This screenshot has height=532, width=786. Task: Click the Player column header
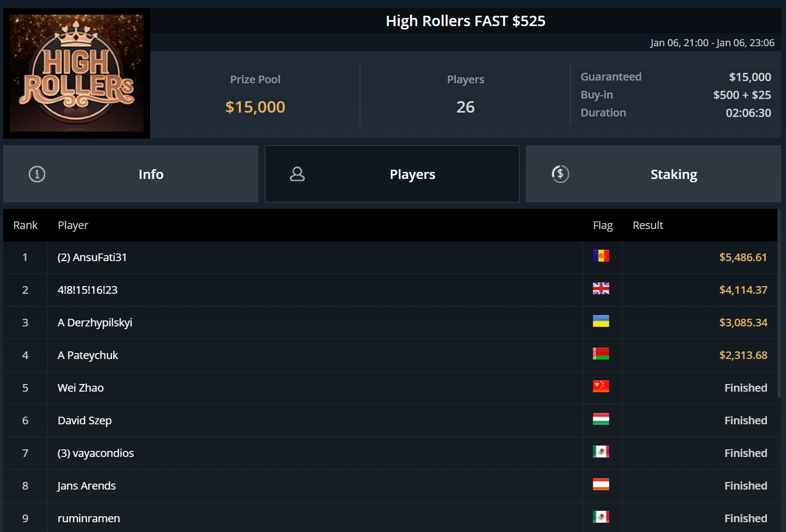coord(73,225)
